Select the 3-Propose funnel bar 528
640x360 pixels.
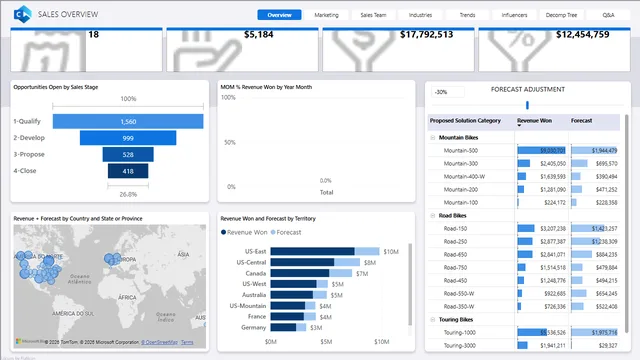[128, 155]
